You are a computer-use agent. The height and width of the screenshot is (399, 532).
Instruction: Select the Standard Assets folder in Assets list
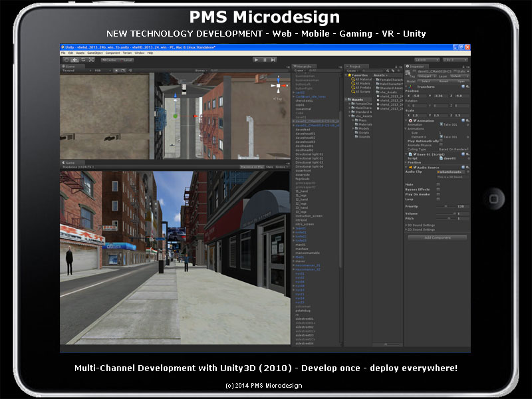point(389,88)
